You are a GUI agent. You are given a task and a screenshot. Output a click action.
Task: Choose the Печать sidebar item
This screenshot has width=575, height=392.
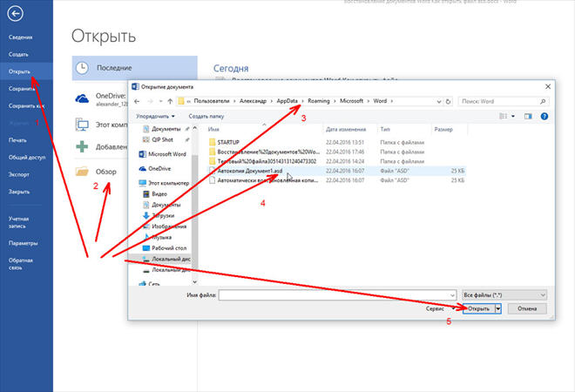[17, 140]
